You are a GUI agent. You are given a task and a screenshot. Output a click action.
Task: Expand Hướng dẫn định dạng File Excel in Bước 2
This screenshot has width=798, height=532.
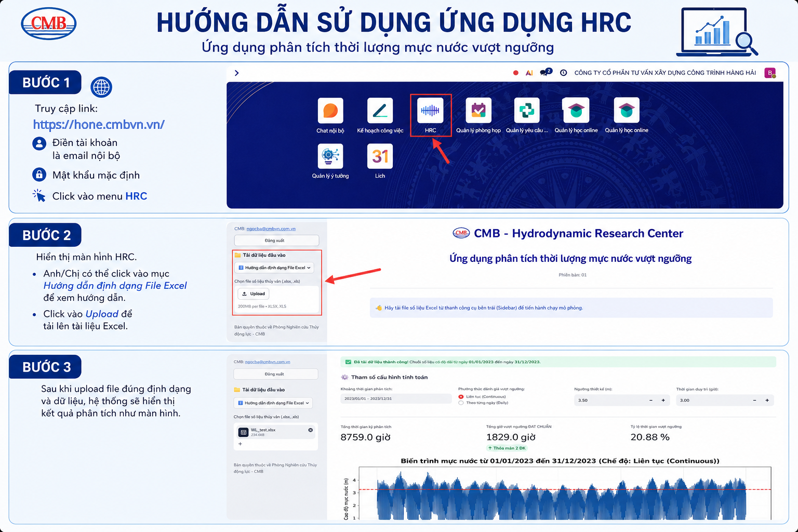click(275, 268)
